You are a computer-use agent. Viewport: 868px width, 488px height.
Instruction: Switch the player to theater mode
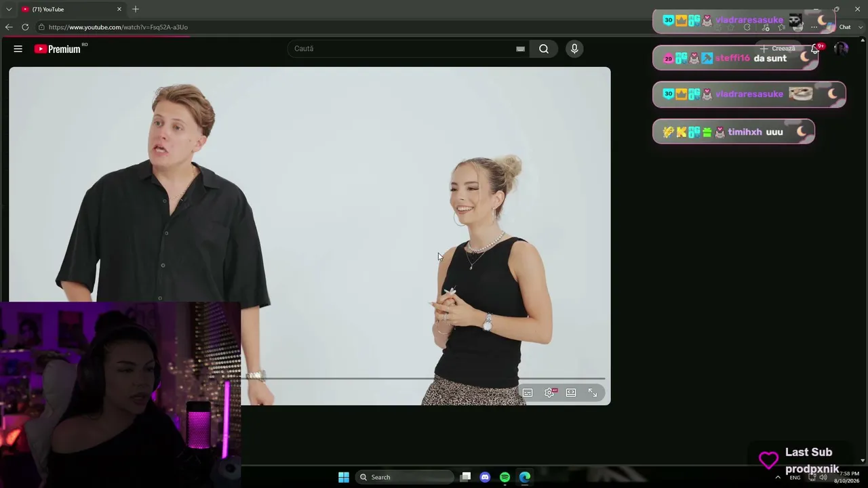pyautogui.click(x=571, y=392)
